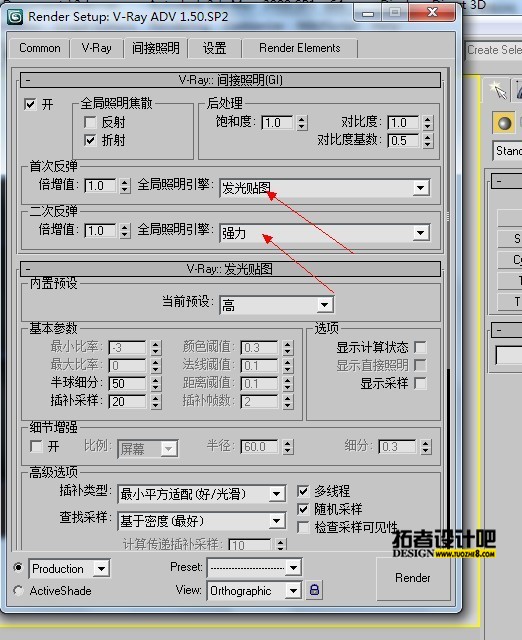Enable the 细节增强 开 checkbox
The height and width of the screenshot is (640, 522).
coord(36,446)
